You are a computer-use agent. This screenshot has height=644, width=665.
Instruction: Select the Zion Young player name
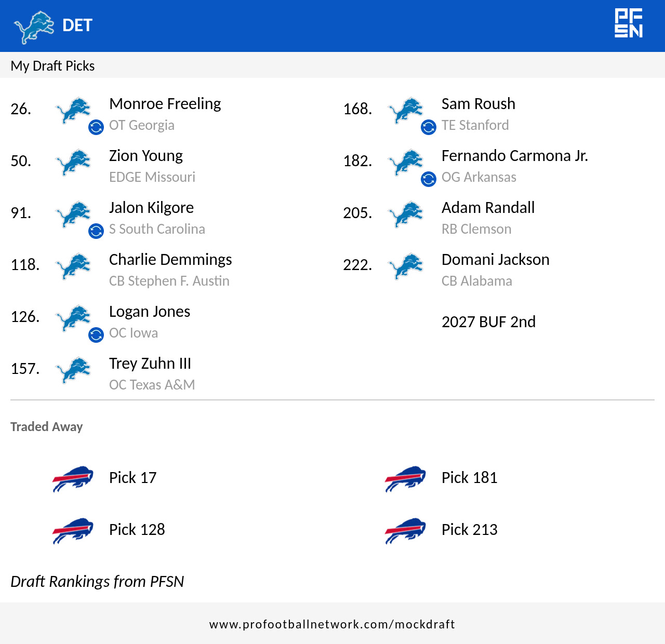pyautogui.click(x=146, y=156)
